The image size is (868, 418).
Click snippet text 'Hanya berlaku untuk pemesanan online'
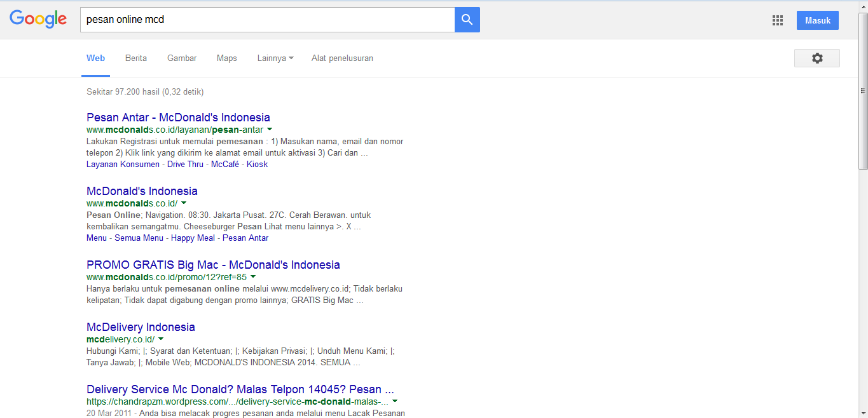click(x=163, y=289)
